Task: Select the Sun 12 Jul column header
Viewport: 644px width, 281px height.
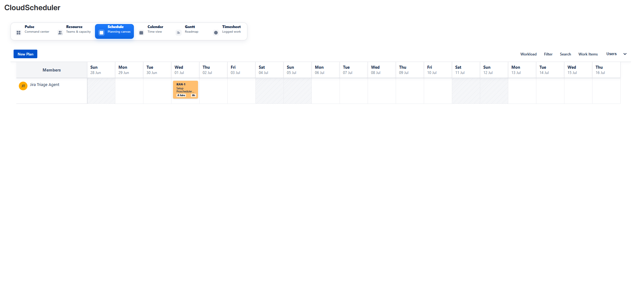Action: click(x=494, y=70)
